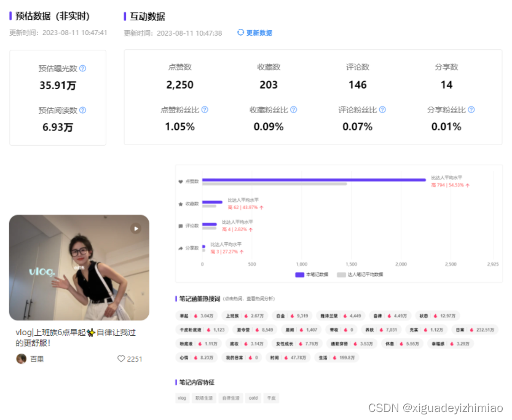The width and height of the screenshot is (512, 420).
Task: Toggle the purple 本笔记数据 legend swatch
Action: [300, 275]
